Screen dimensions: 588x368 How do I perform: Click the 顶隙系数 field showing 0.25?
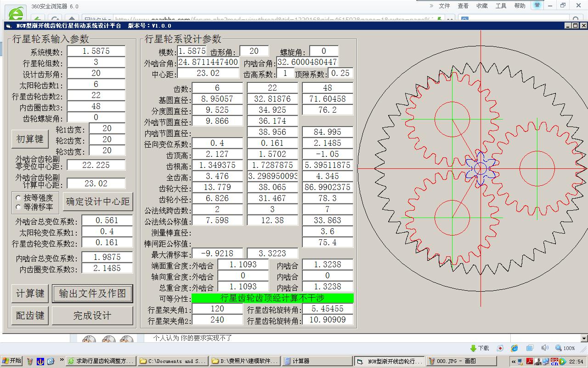(340, 73)
